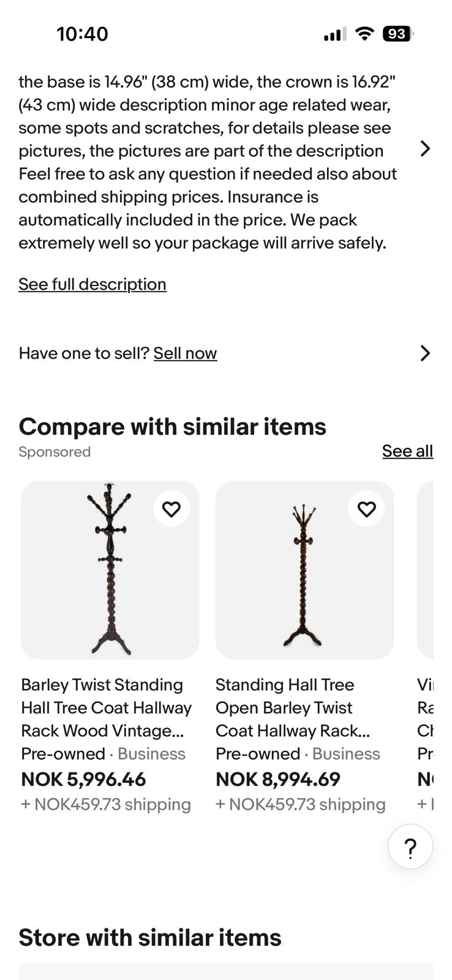This screenshot has height=980, width=452.
Task: Open the partially visible third similar item
Action: [426, 570]
